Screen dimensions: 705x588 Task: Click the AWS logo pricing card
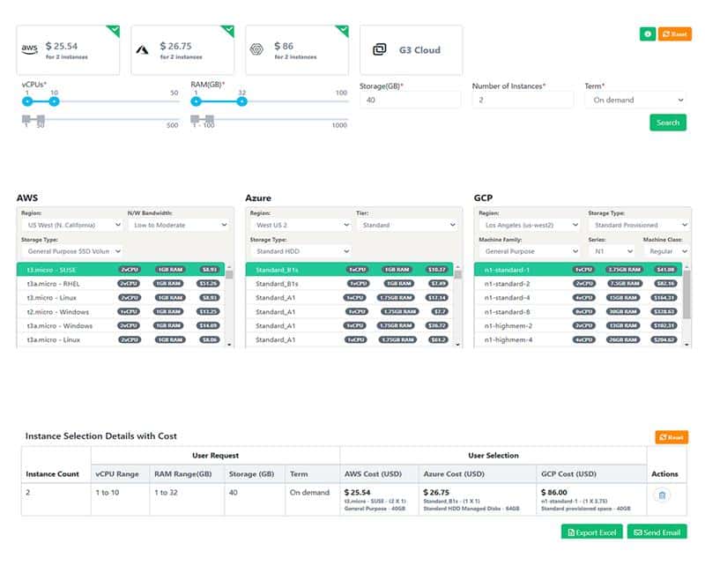tap(69, 50)
